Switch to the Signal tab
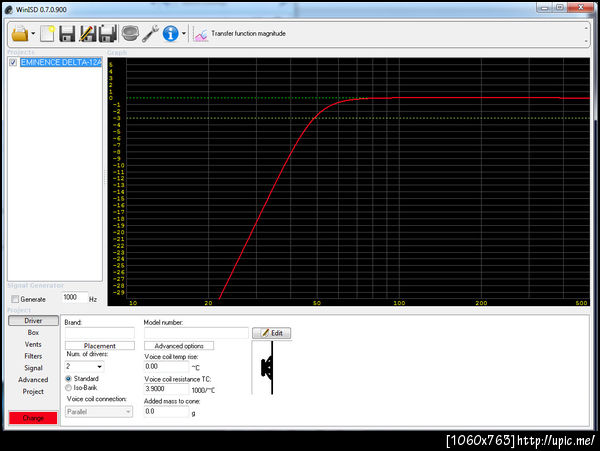The width and height of the screenshot is (600, 451). tap(33, 368)
